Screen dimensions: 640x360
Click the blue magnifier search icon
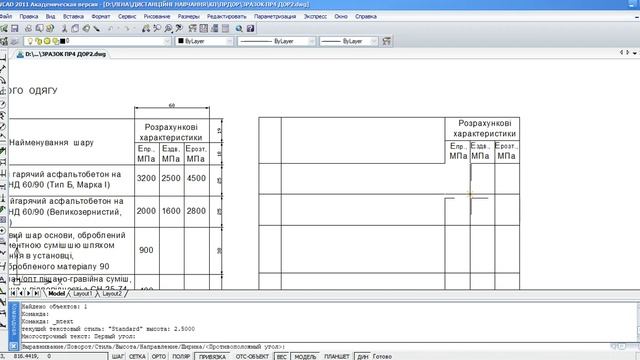point(239,29)
